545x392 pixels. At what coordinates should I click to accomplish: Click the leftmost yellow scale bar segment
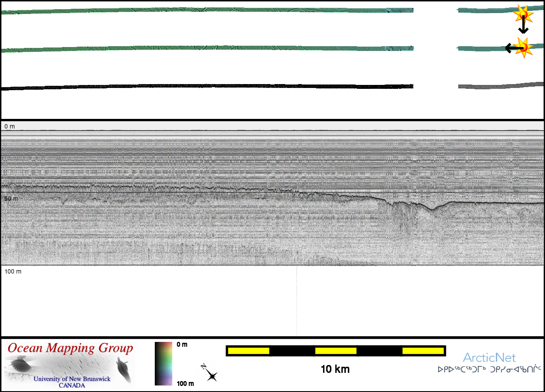pos(249,351)
